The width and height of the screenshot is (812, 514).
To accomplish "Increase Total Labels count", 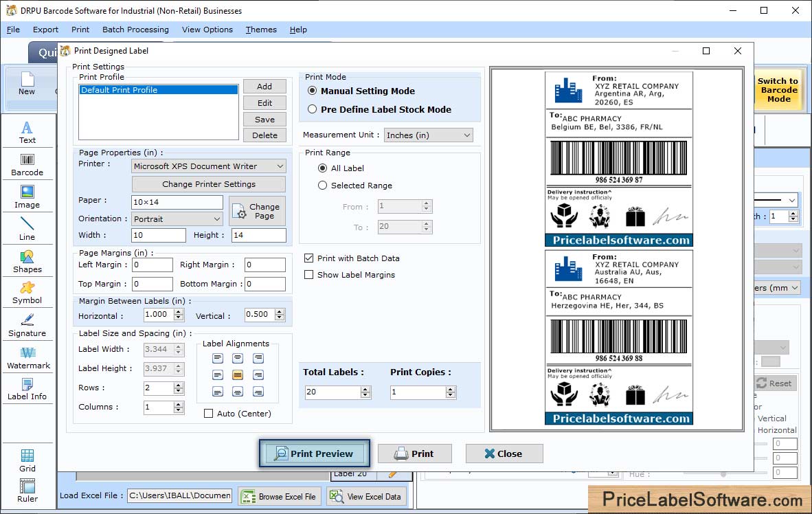I will point(365,389).
